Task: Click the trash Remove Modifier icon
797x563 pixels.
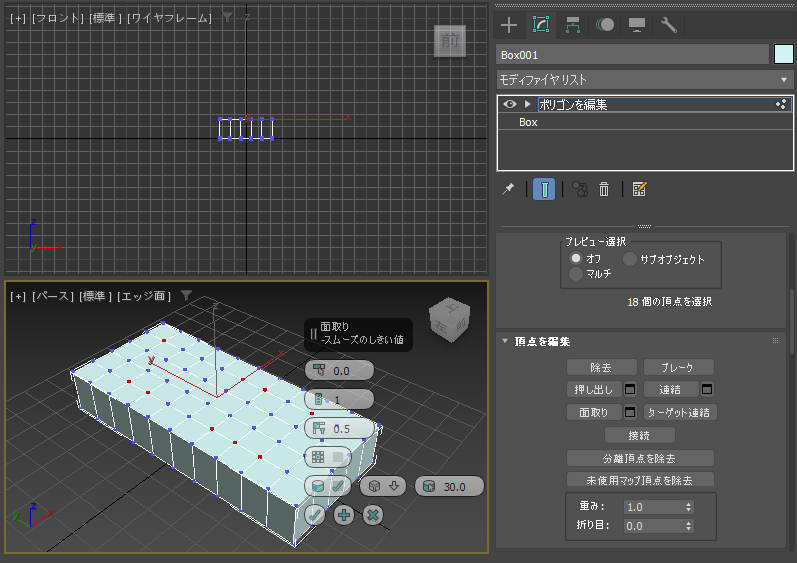Action: tap(604, 190)
